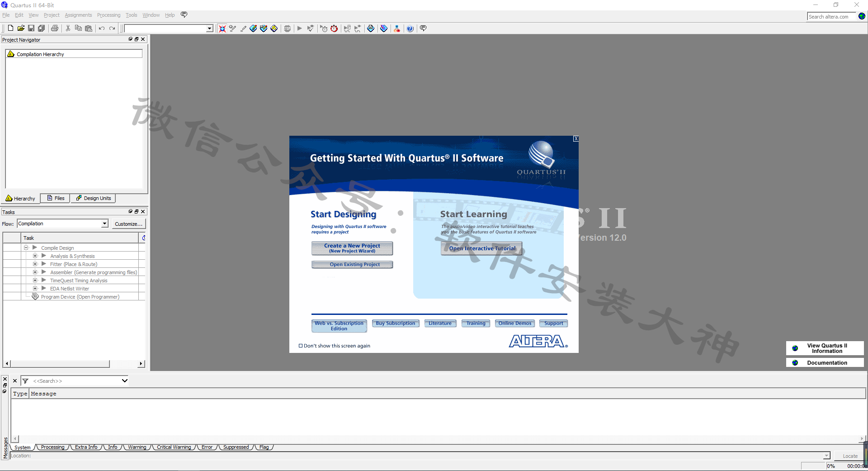Open the toolbar project selection dropdown

(209, 29)
